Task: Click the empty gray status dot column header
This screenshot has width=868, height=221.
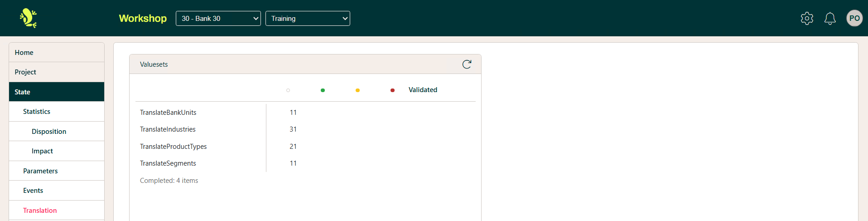Action: (288, 90)
